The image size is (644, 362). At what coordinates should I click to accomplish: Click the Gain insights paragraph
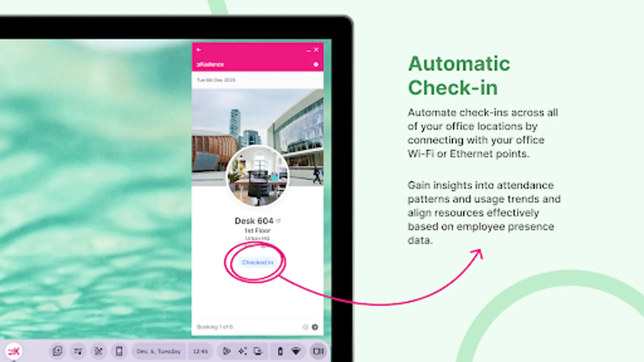[484, 213]
